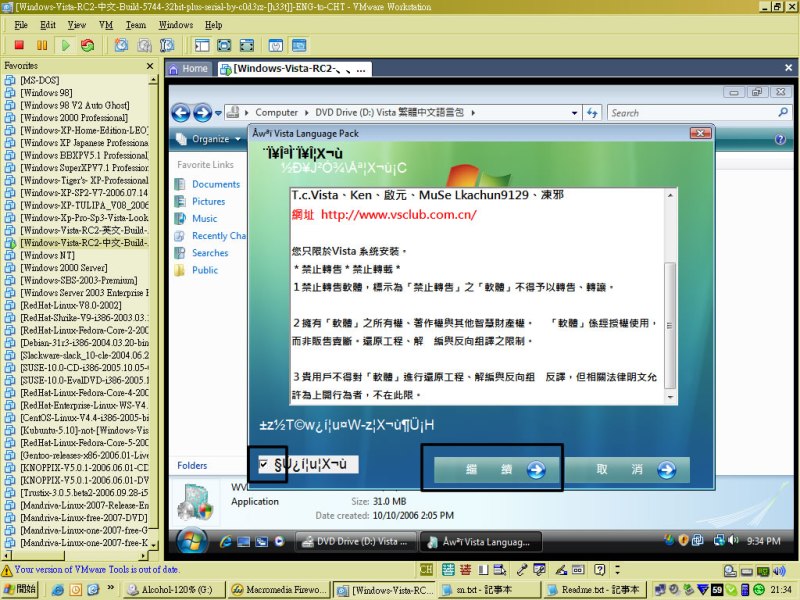Enter full screen mode from VMware toolbar
Image resolution: width=800 pixels, height=600 pixels.
click(224, 45)
